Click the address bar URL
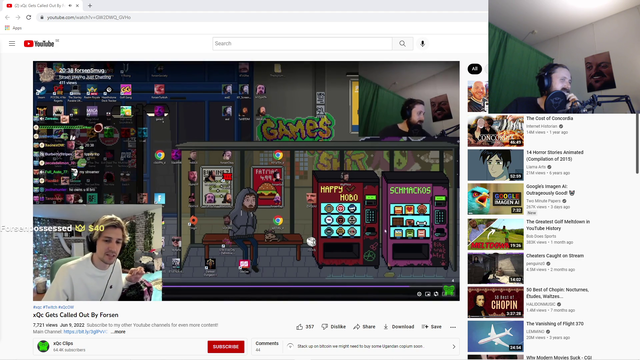 89,17
